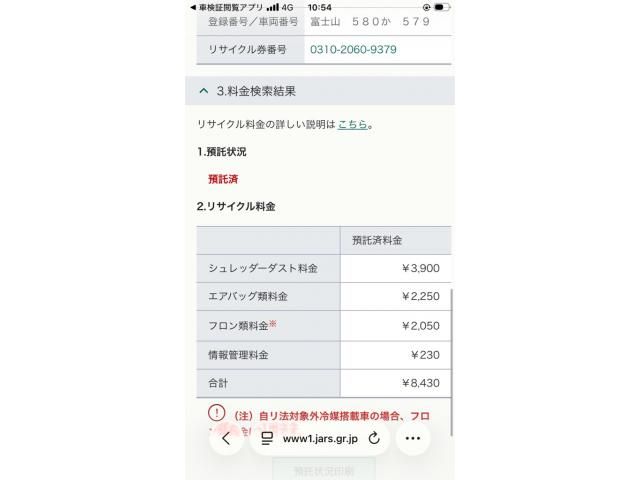This screenshot has height=480, width=640.
Task: Tap the 10:54 clock in status bar
Action: coord(320,7)
